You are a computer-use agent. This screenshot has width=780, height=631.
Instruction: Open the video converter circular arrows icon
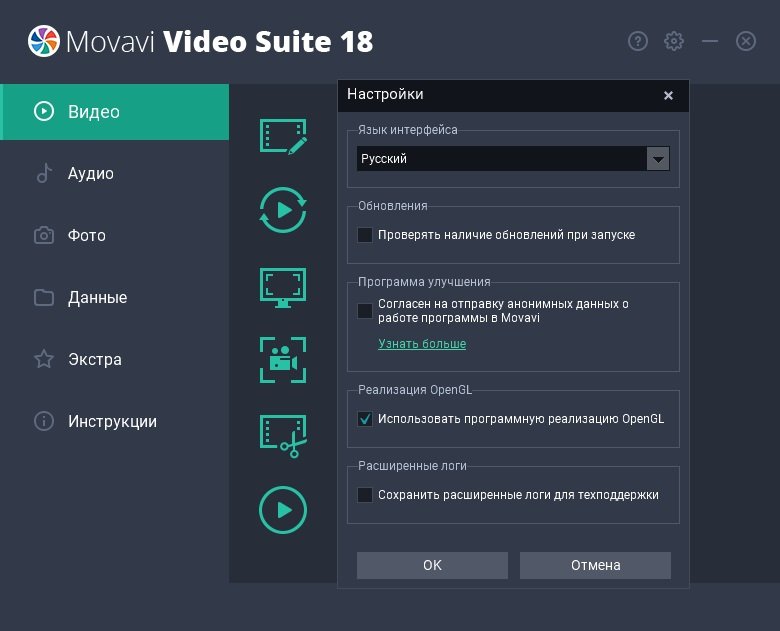click(283, 210)
